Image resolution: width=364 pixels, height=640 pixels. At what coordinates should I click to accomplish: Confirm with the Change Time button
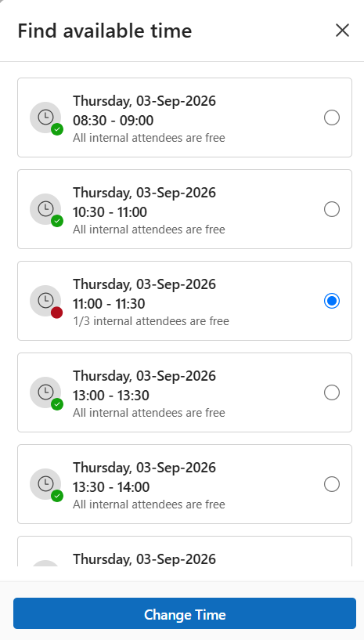[185, 613]
